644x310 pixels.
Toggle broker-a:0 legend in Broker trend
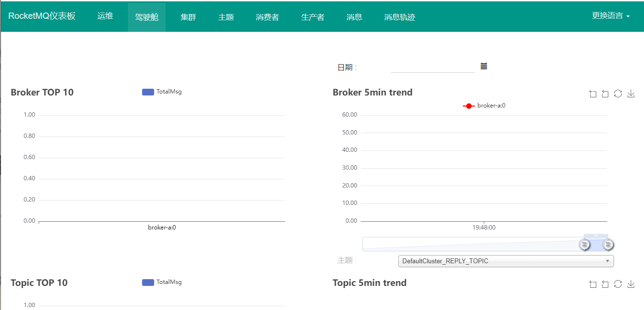tap(484, 106)
